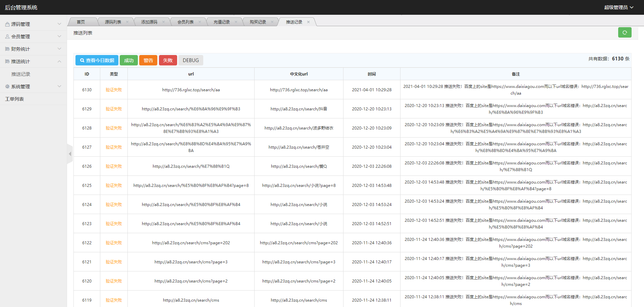Filter by the green 成功 button
The width and height of the screenshot is (644, 307).
pos(129,60)
